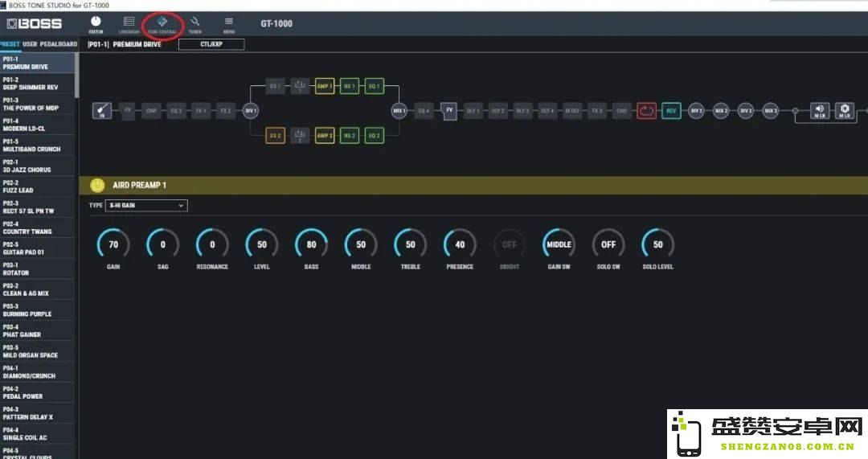Select preset P02-2 FUZZ LEAD
Viewport: 868px width, 459px height.
coord(37,186)
